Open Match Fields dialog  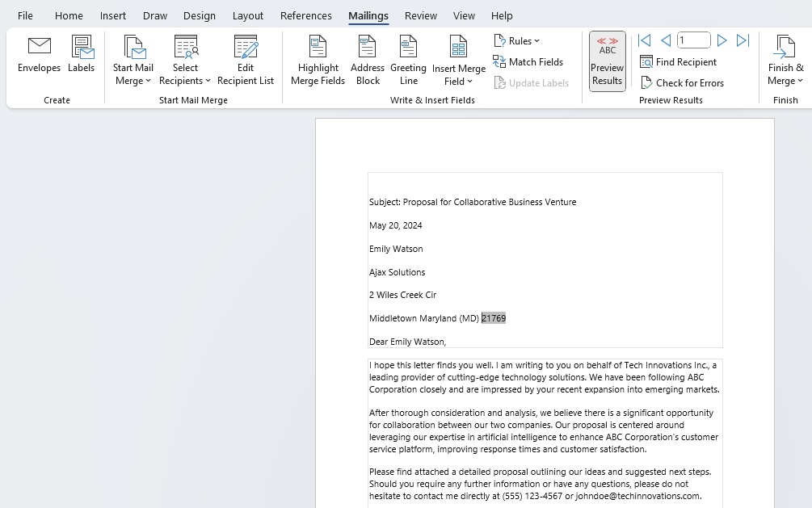(528, 62)
